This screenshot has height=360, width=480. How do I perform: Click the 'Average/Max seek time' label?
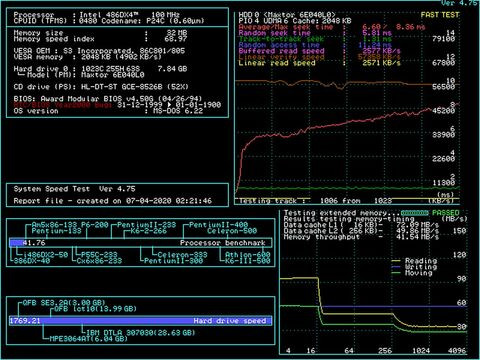[286, 27]
